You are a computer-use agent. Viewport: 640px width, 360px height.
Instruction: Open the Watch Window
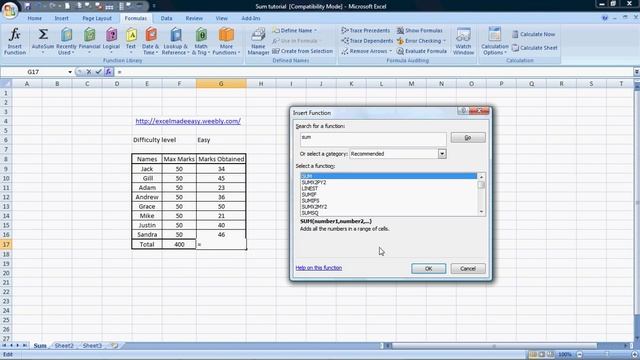463,41
